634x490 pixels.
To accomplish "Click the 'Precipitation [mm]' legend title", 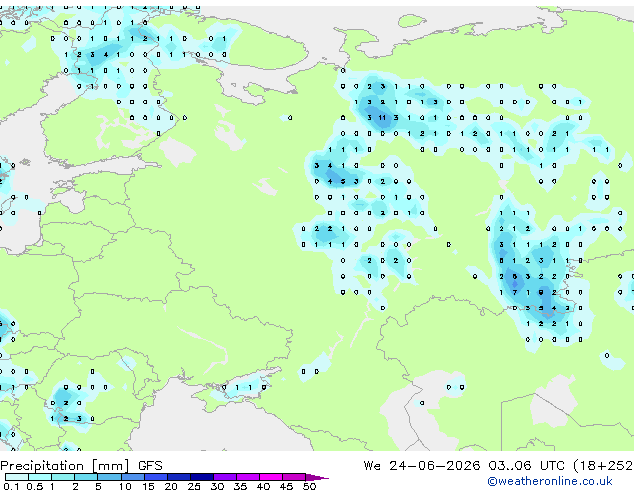I will pos(65,466).
